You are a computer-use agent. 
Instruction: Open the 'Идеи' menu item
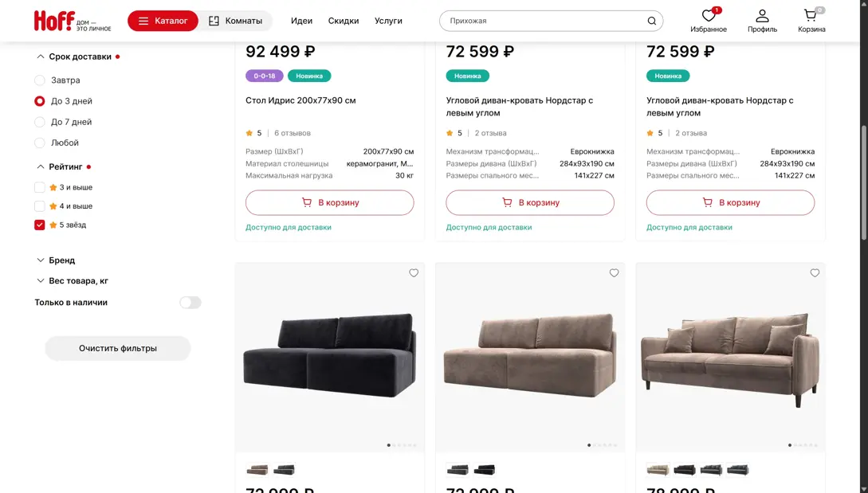point(301,21)
